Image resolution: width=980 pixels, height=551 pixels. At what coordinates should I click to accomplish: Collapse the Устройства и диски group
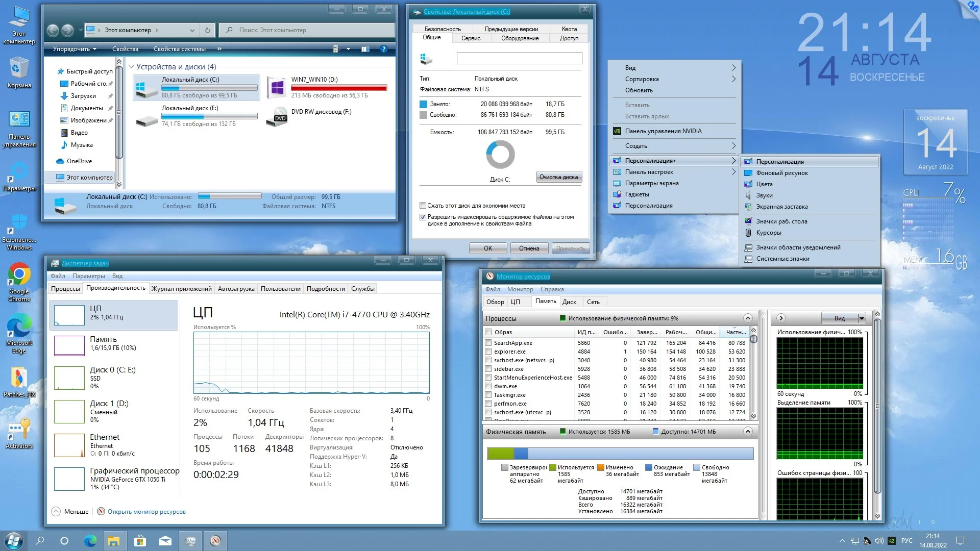point(131,67)
